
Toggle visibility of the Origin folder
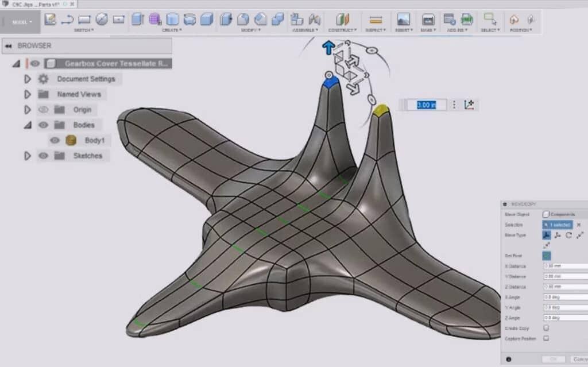click(x=43, y=110)
